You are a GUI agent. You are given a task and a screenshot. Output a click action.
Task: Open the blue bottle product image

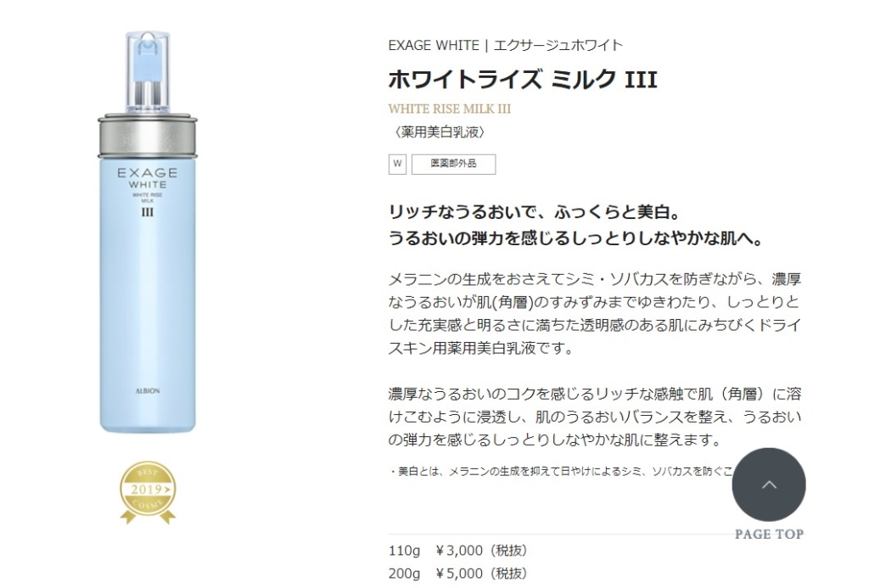148,232
